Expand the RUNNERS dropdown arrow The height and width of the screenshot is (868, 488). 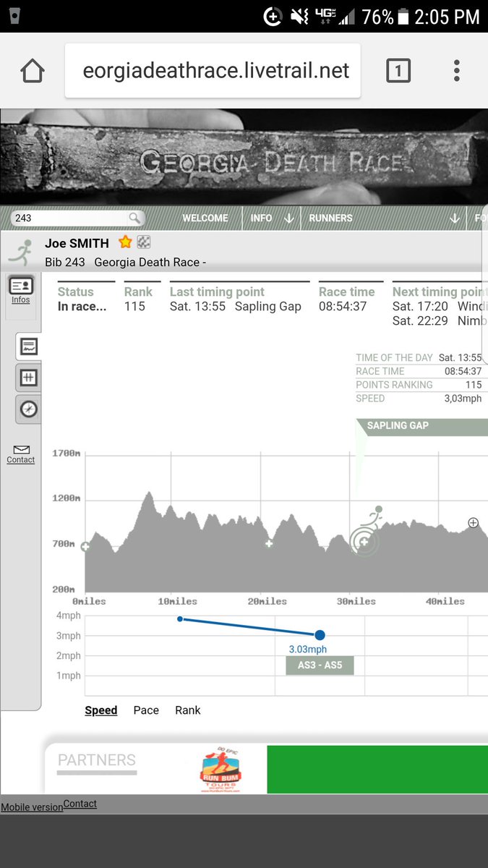click(454, 218)
